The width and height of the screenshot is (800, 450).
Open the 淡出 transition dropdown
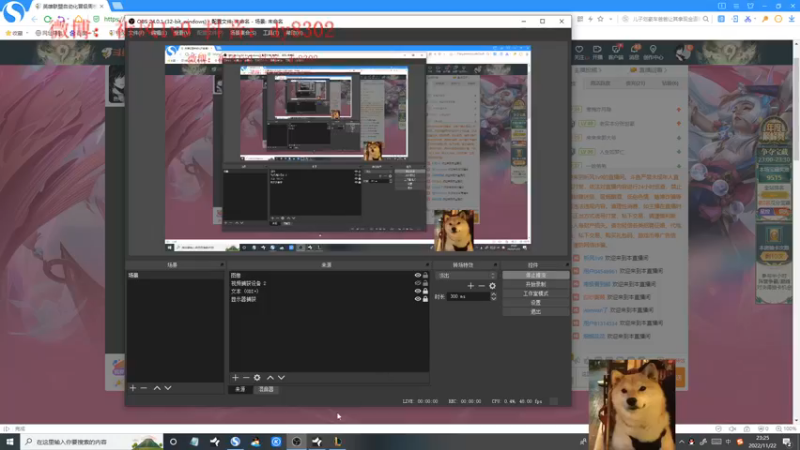[466, 276]
